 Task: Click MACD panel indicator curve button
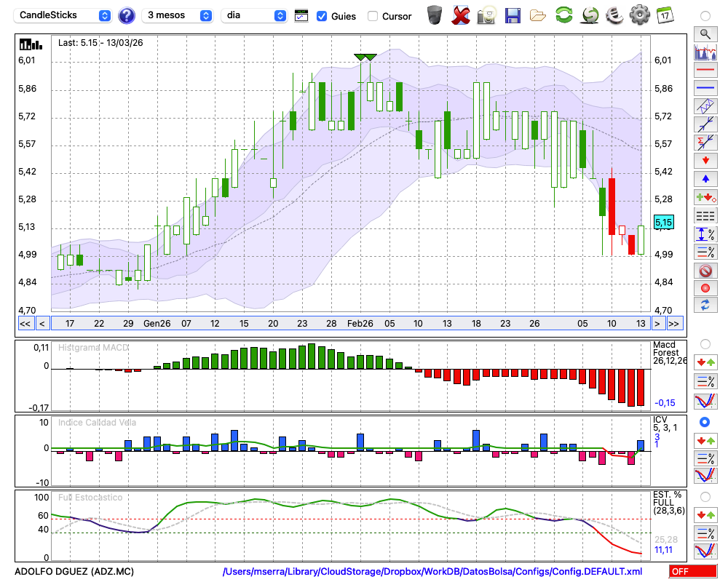tap(705, 401)
